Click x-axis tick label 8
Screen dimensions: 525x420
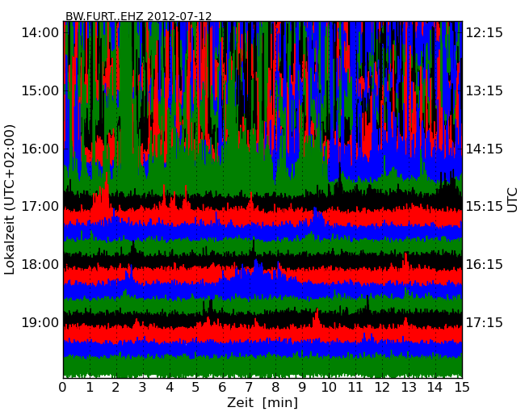tap(275, 387)
